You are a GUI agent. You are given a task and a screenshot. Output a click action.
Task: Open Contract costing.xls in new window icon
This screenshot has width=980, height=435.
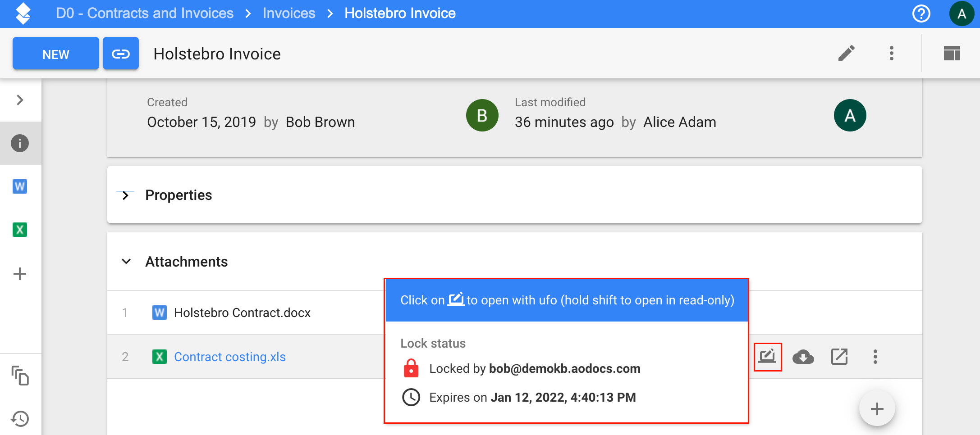click(839, 357)
